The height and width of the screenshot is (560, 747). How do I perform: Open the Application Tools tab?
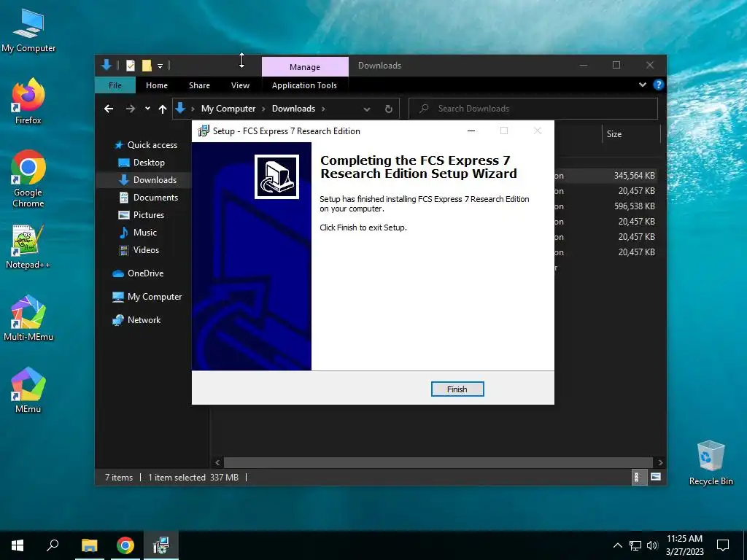pos(304,85)
